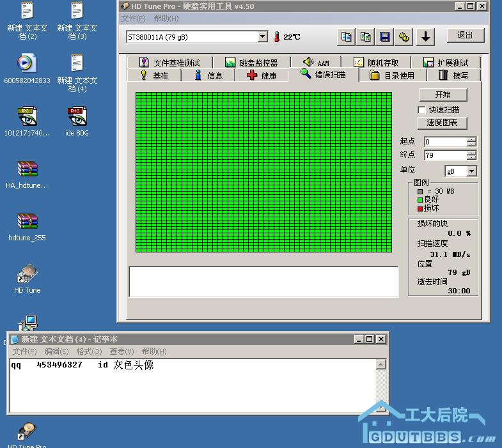Switch to the 健康 tab
This screenshot has width=502, height=448.
point(262,75)
